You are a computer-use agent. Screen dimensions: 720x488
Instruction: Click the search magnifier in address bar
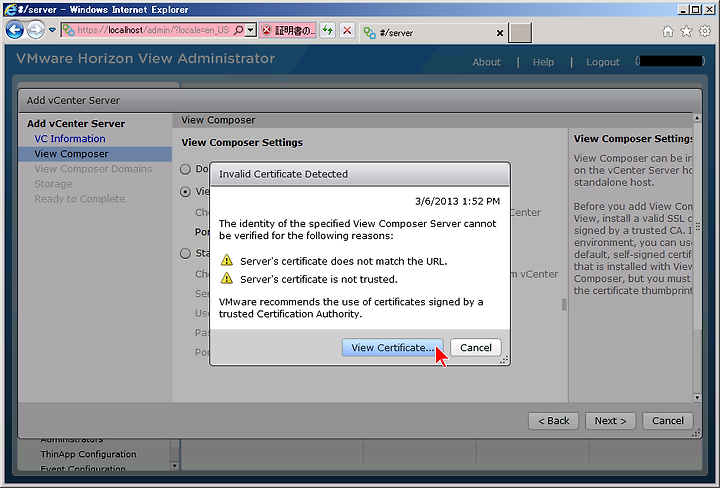238,30
